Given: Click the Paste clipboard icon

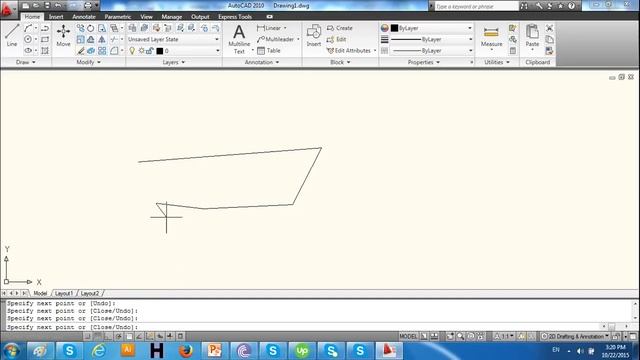Looking at the screenshot, I should click(x=532, y=35).
